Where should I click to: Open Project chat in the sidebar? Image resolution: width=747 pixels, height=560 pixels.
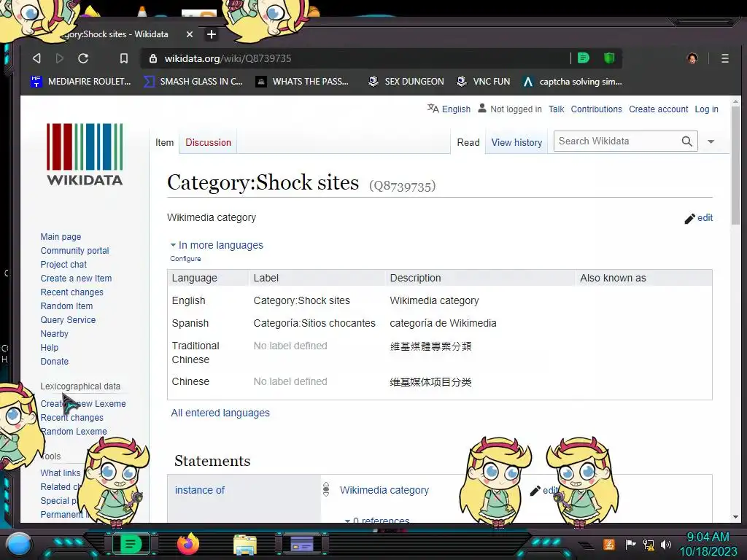tap(63, 264)
